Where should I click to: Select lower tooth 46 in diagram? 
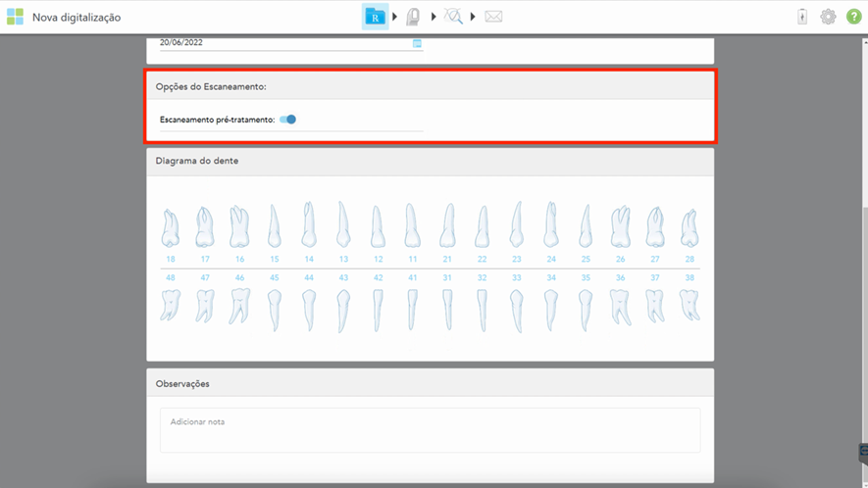(x=239, y=305)
